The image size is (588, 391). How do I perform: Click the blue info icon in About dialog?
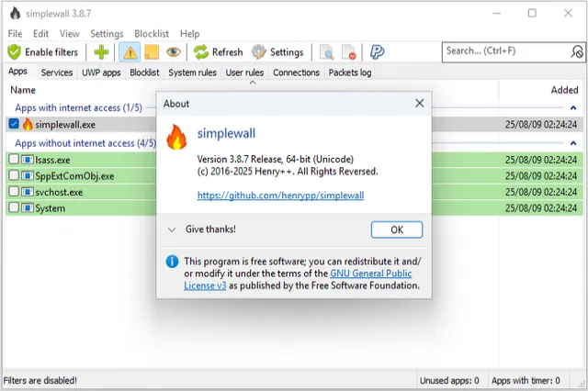[172, 262]
